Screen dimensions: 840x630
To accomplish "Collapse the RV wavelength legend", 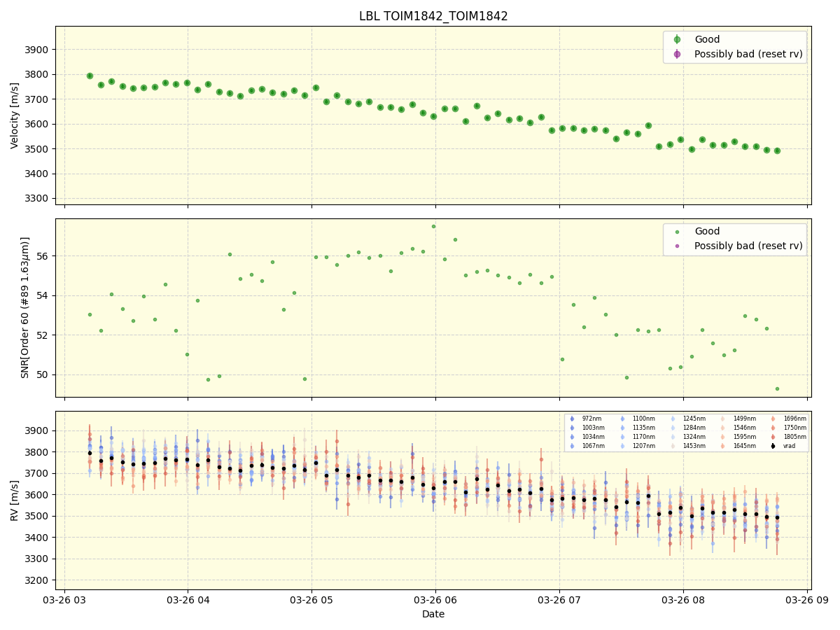I will 686,431.
